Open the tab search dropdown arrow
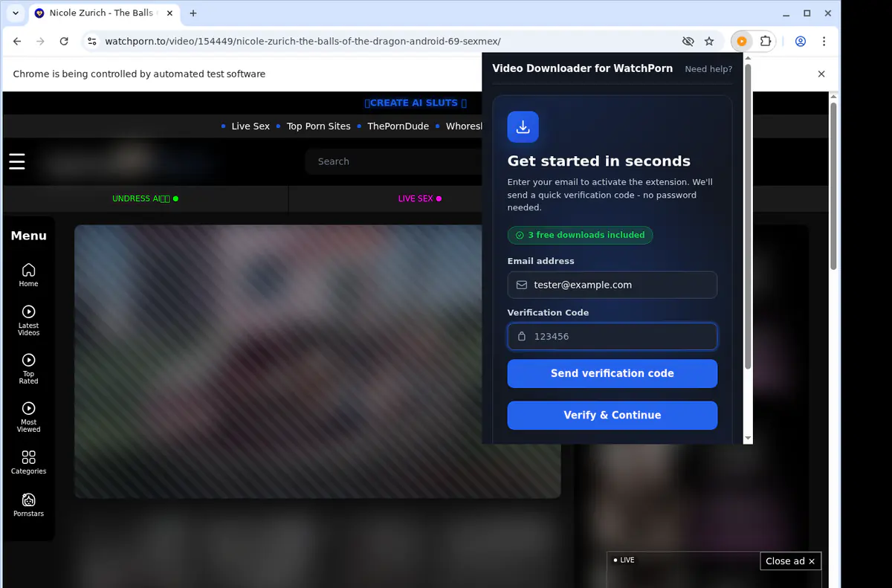 click(x=16, y=13)
